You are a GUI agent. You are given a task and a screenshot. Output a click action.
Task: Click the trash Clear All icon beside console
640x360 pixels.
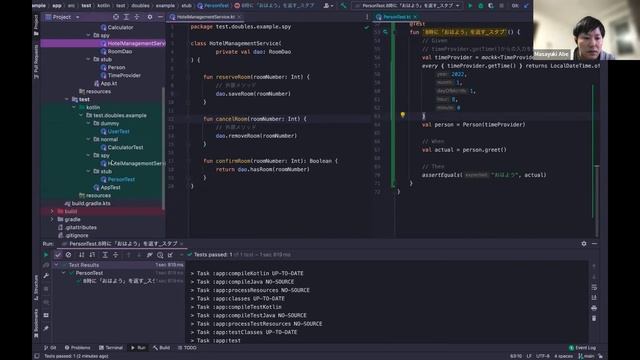tap(594, 318)
